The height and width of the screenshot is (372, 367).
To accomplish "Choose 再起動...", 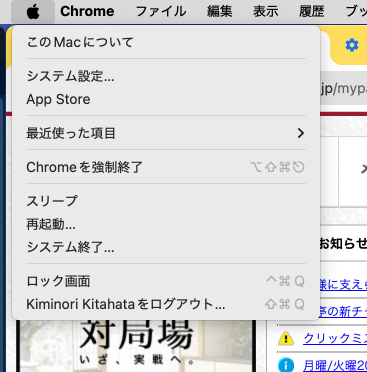I will click(166, 224).
